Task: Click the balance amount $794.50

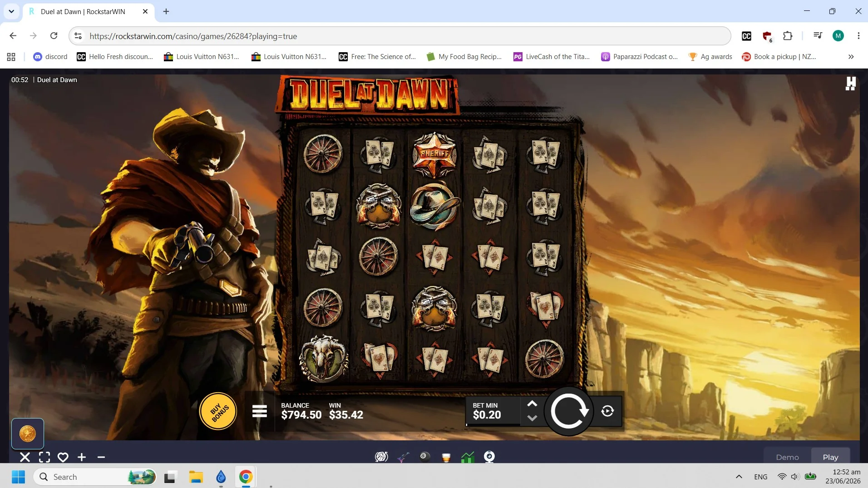Action: pyautogui.click(x=301, y=415)
